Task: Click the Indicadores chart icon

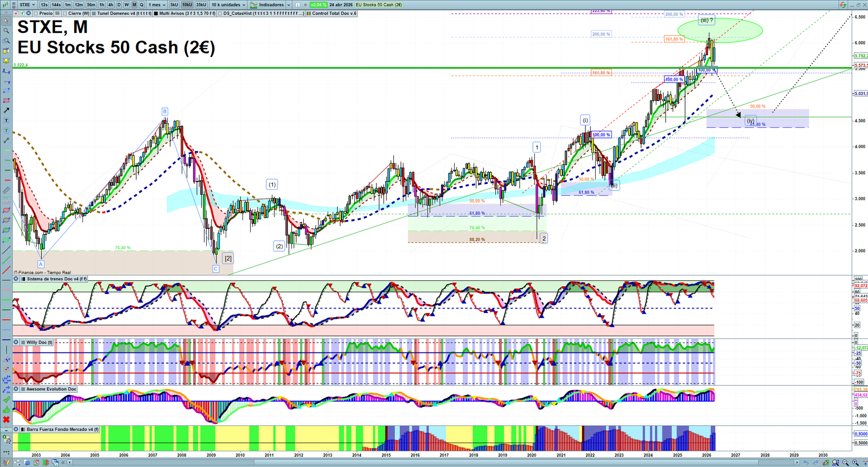Action: (253, 5)
